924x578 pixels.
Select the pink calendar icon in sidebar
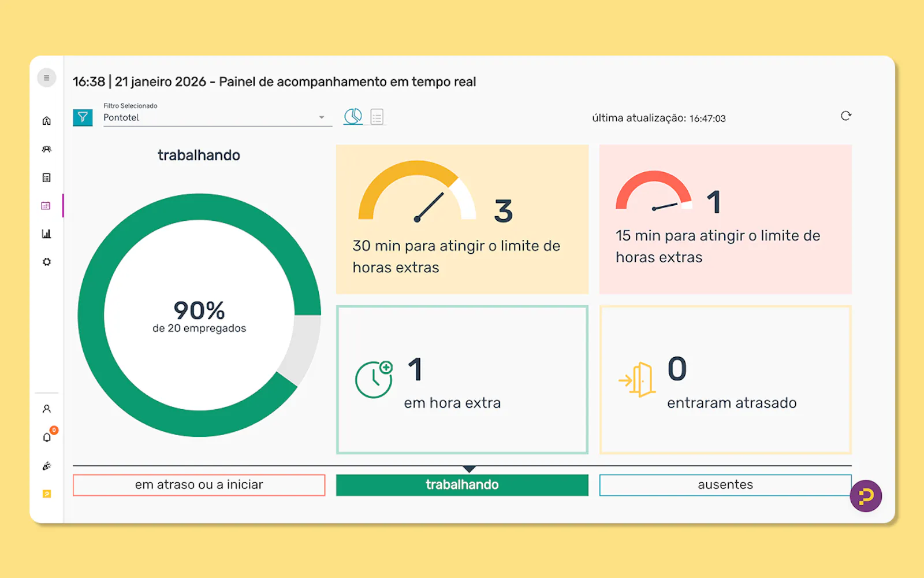[x=46, y=206]
